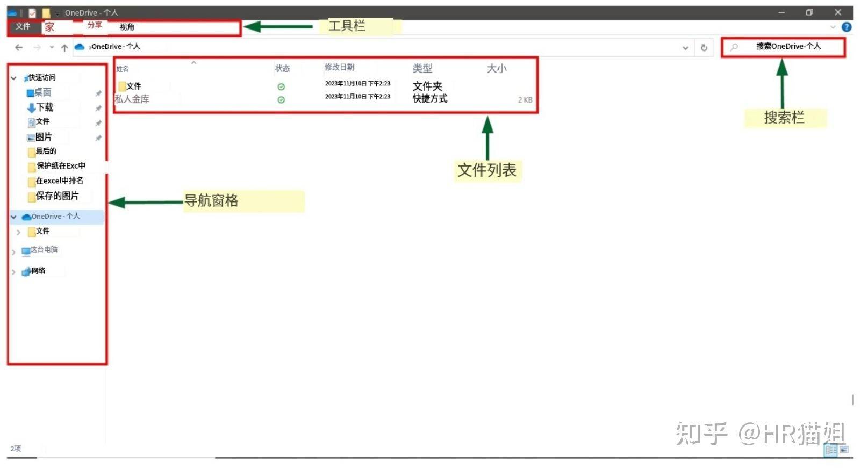Image resolution: width=868 pixels, height=469 pixels.
Task: Select the 私人金库 shortcut in file list
Action: point(132,99)
